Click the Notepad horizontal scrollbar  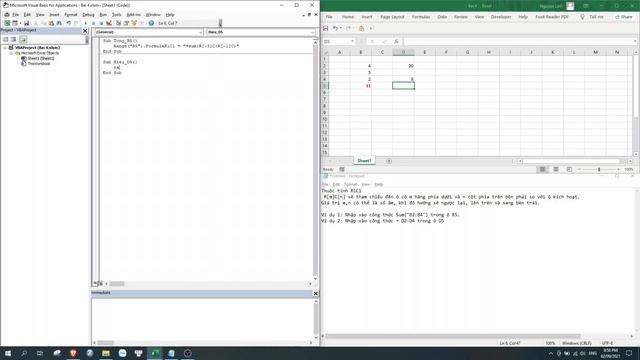(452, 337)
